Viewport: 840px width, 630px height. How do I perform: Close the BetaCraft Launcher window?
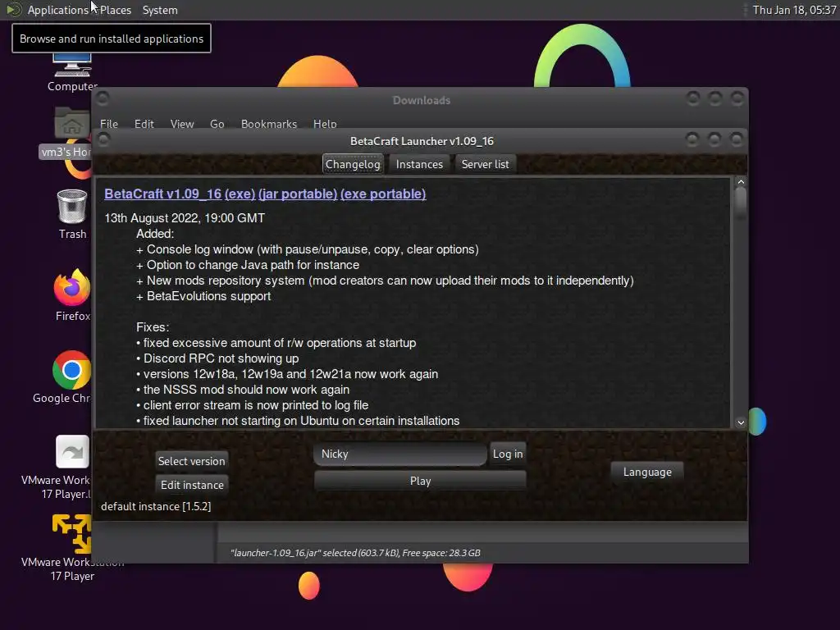point(737,139)
